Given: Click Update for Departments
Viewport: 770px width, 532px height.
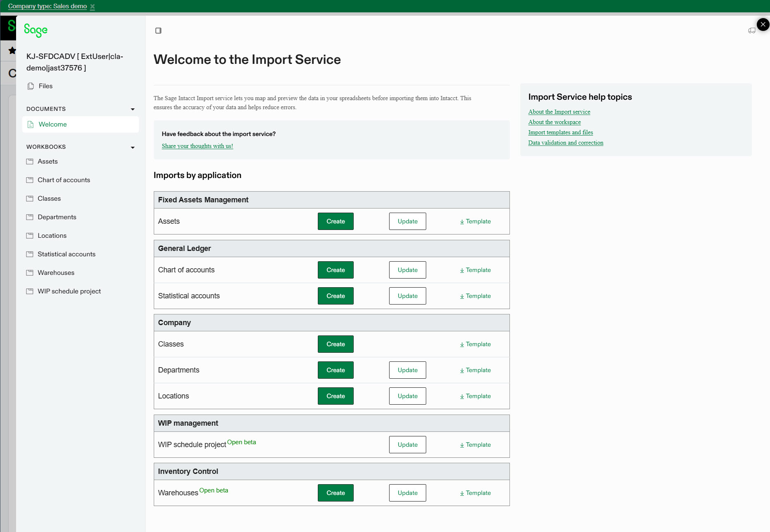Looking at the screenshot, I should coord(407,370).
